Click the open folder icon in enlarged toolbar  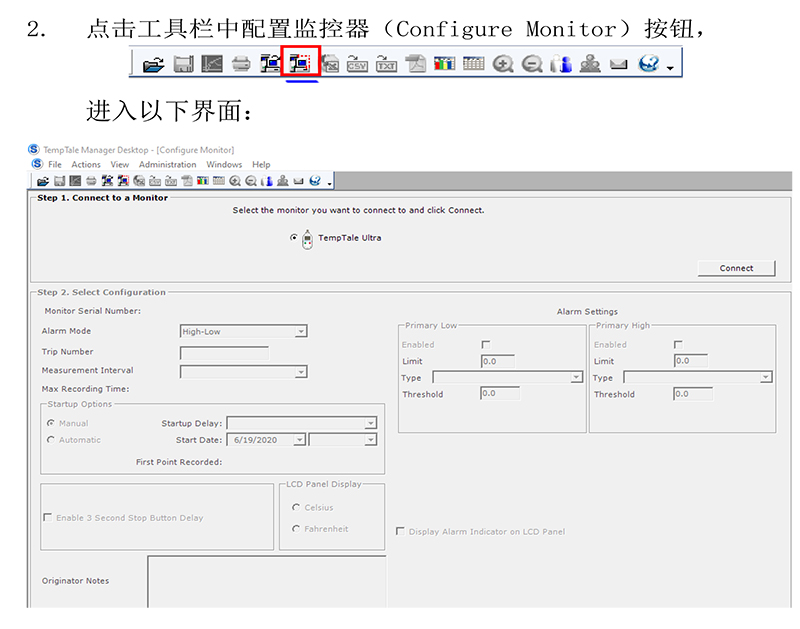[152, 64]
